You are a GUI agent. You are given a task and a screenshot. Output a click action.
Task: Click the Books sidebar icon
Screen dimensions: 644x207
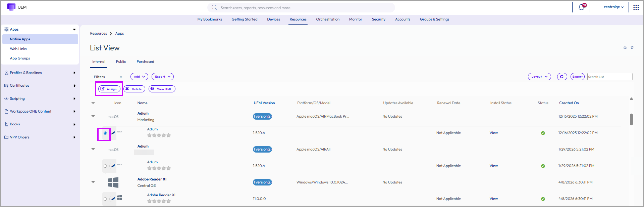coord(6,124)
